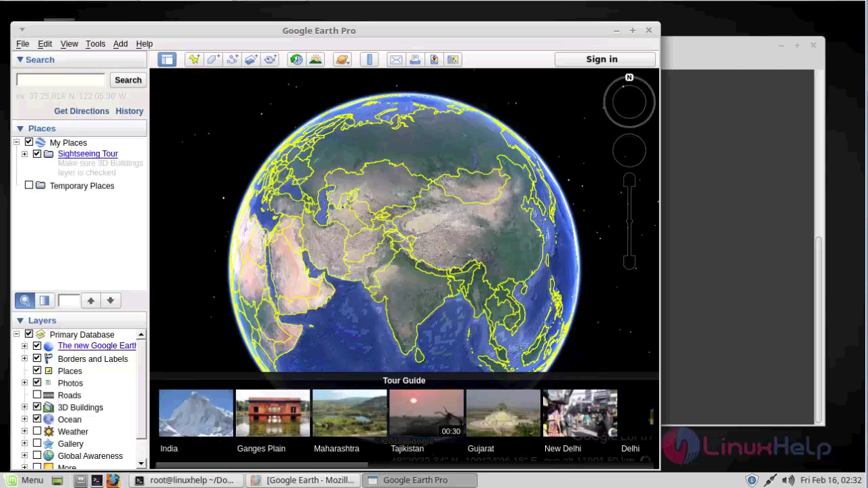Move selected place up arrow
Screen dimensions: 868x488
[91, 300]
